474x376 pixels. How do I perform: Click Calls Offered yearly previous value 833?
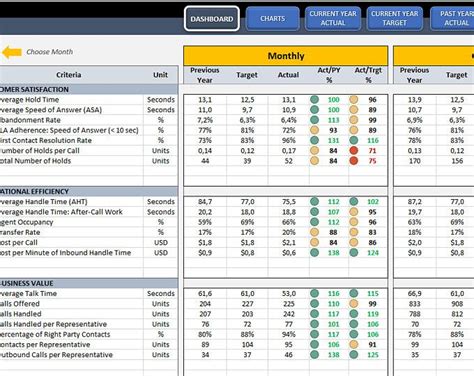click(x=414, y=304)
